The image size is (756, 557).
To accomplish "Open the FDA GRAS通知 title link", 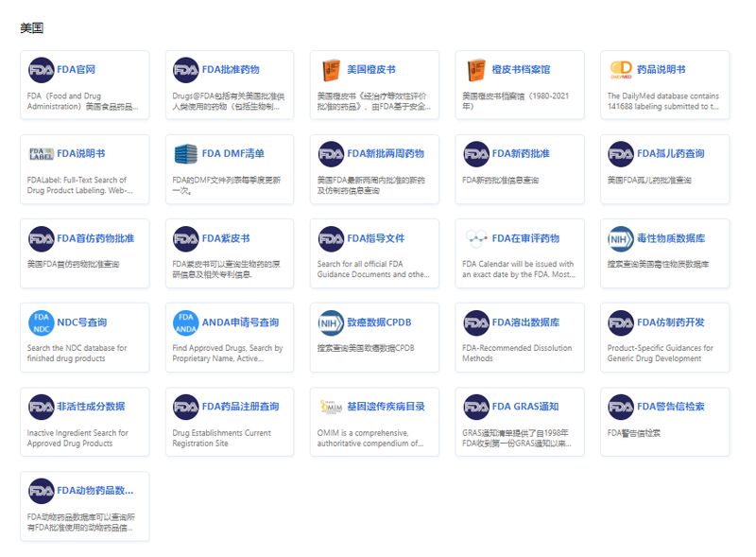I will pyautogui.click(x=525, y=407).
